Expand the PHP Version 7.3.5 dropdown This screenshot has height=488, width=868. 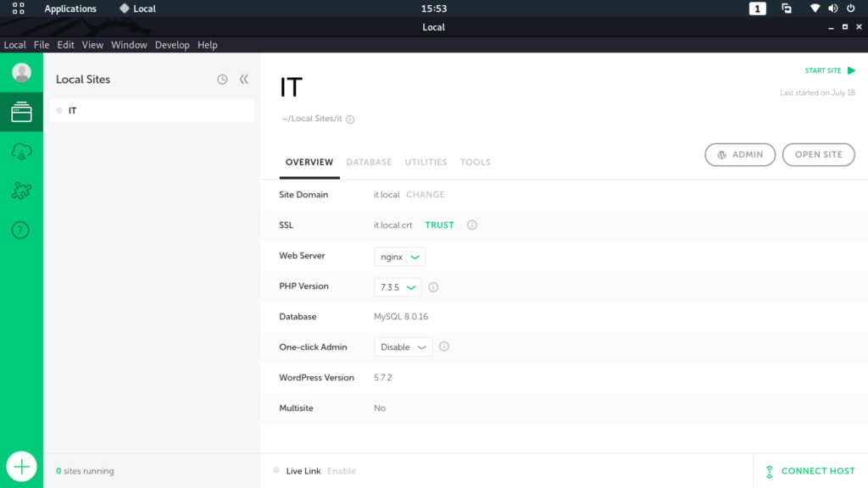tap(398, 287)
